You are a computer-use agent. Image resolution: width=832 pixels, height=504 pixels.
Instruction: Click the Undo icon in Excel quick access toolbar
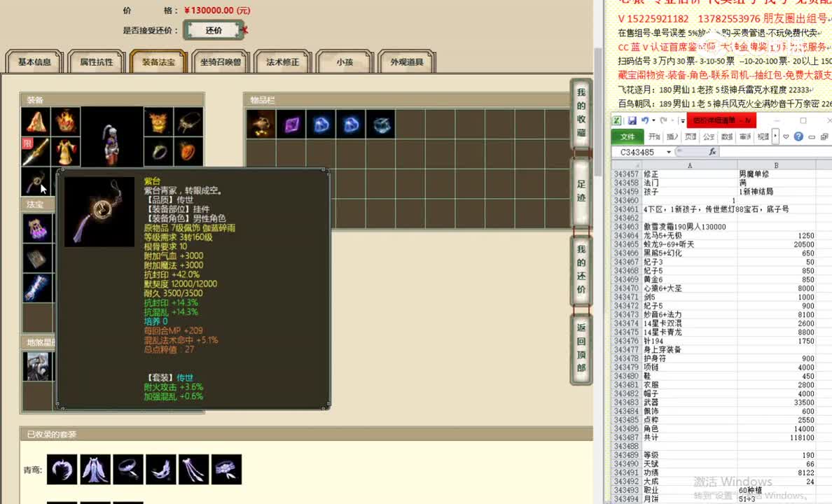point(646,120)
